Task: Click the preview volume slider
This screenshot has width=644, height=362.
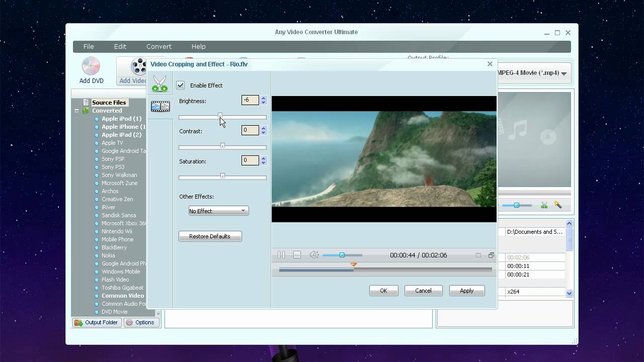Action: click(342, 255)
